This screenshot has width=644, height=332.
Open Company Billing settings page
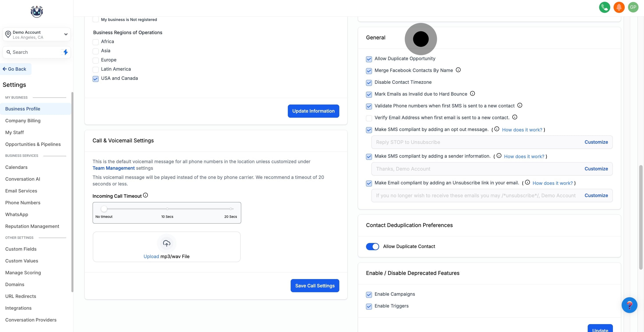click(23, 121)
